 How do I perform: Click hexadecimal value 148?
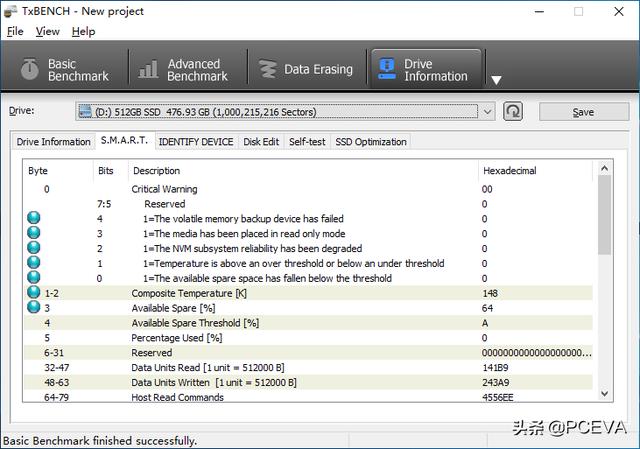click(x=490, y=293)
